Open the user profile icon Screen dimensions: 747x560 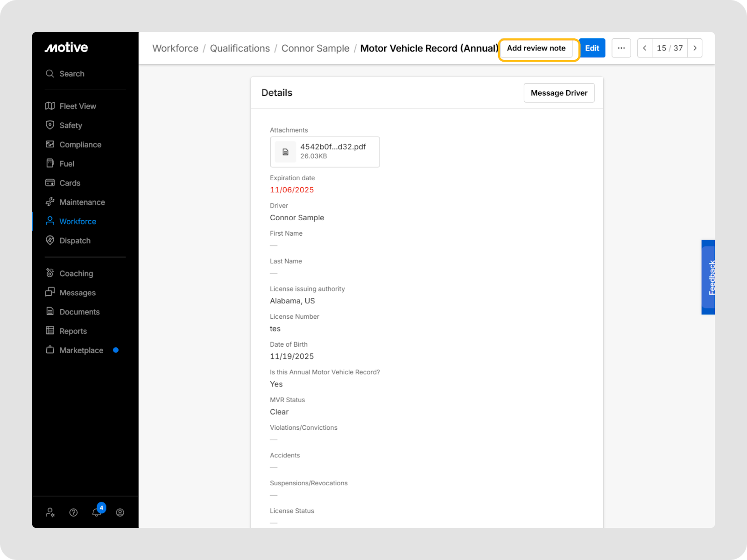(x=120, y=512)
